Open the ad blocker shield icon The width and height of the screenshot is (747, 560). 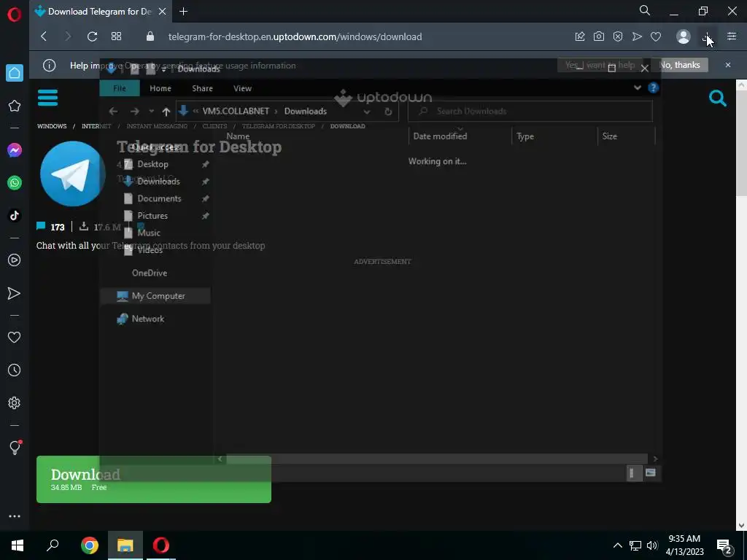618,36
